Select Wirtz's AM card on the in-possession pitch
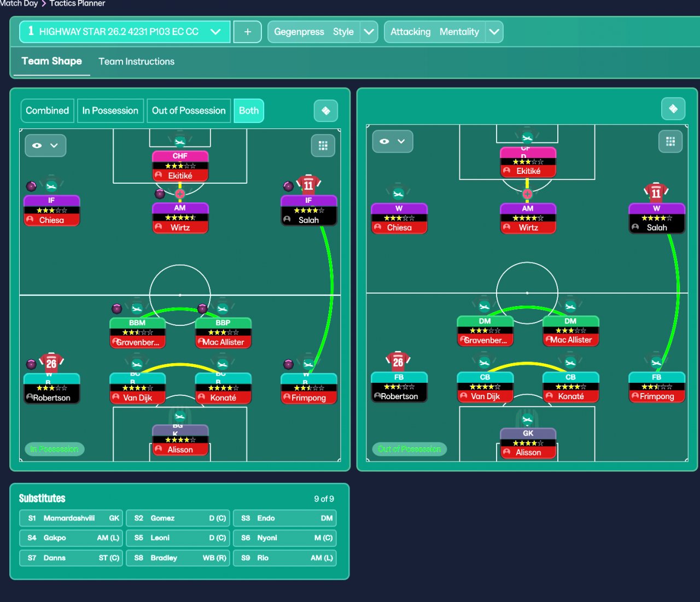 180,218
